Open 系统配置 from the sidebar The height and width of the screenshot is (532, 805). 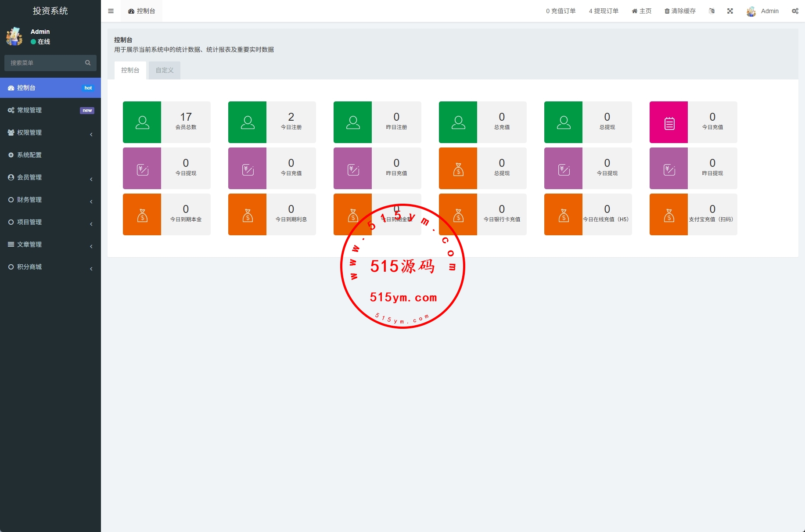(50, 155)
